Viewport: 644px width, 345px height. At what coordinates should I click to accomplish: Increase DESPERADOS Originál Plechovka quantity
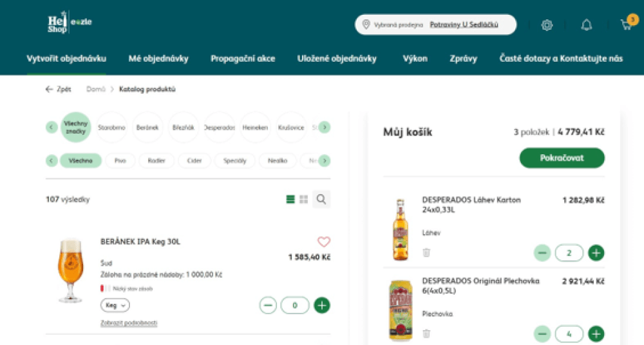596,334
